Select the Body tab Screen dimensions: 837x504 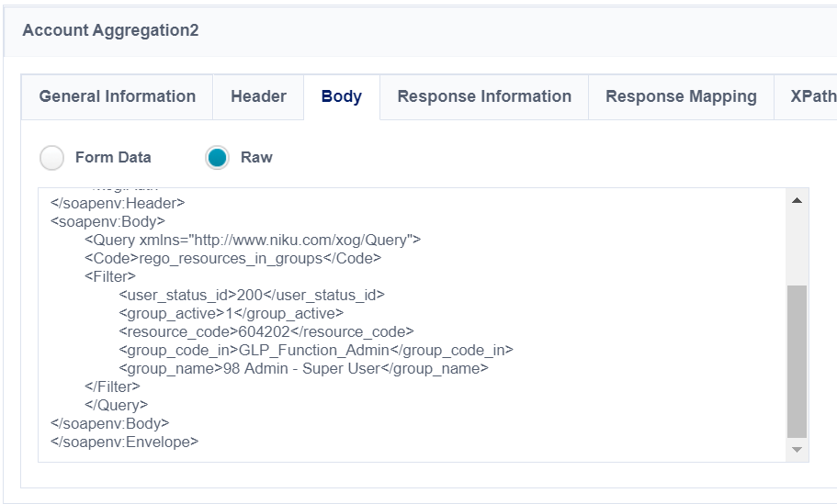341,96
